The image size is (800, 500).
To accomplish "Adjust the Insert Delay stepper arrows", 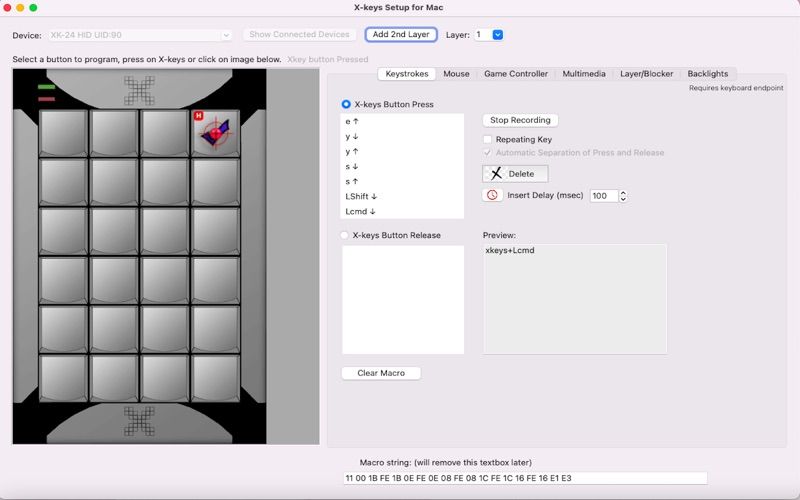I will [623, 196].
